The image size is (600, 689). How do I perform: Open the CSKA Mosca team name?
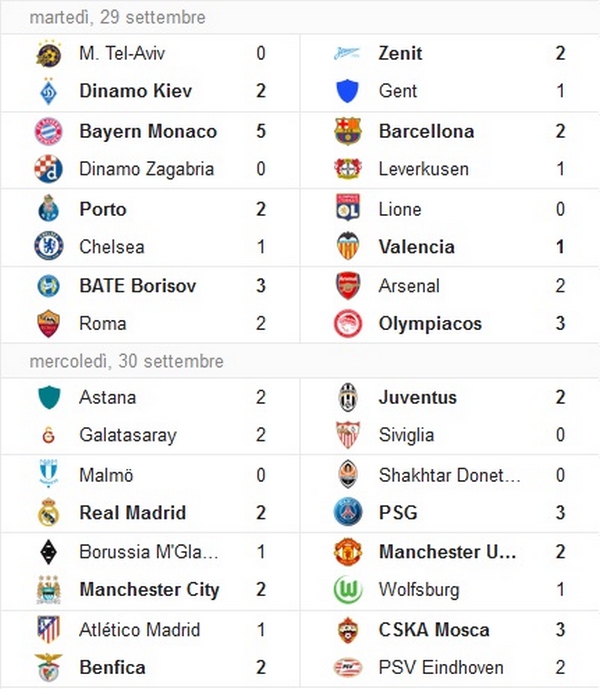click(434, 630)
